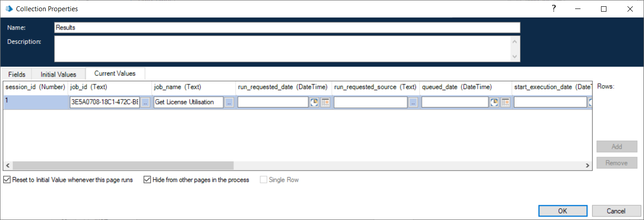Select the Current Values tab
Viewport: 644px width, 220px height.
[x=115, y=73]
